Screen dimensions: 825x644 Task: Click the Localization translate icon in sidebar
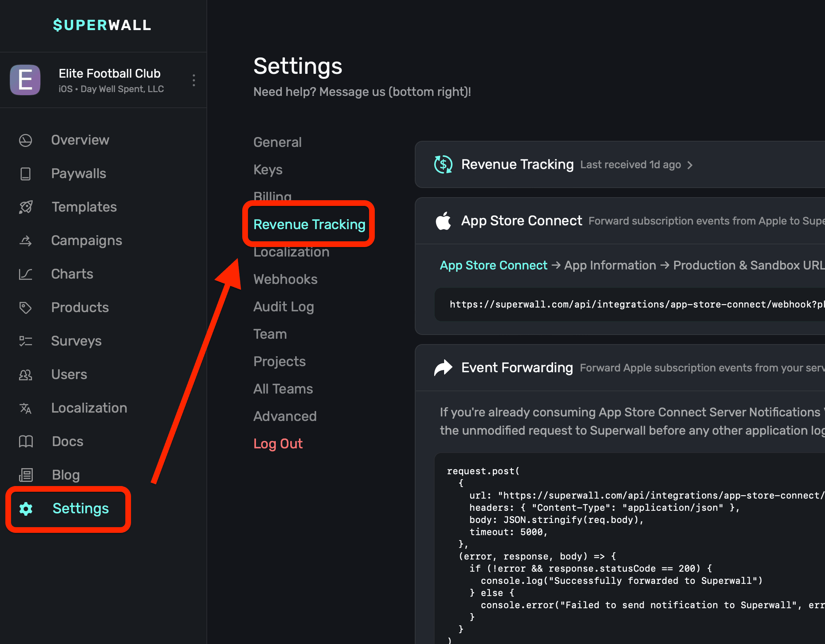click(26, 408)
